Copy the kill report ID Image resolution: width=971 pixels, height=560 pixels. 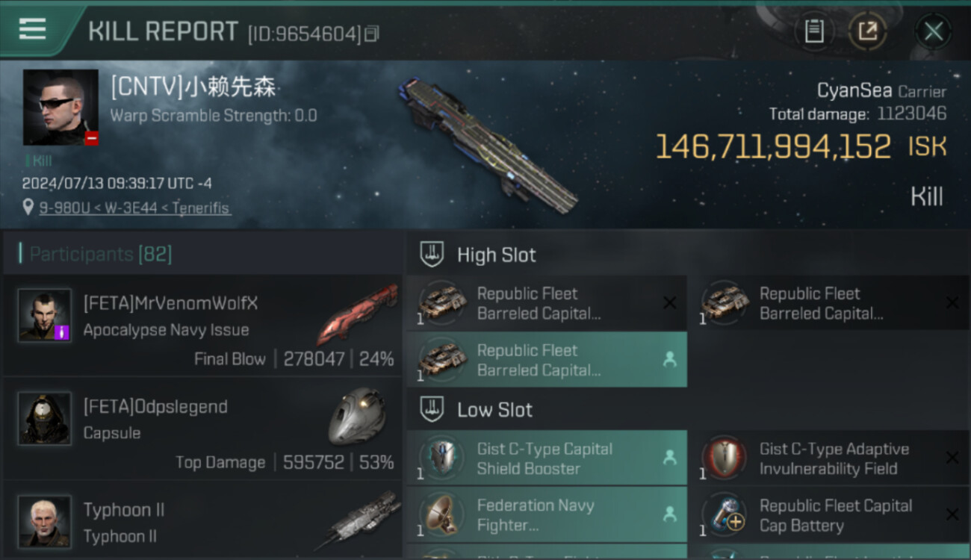tap(373, 34)
